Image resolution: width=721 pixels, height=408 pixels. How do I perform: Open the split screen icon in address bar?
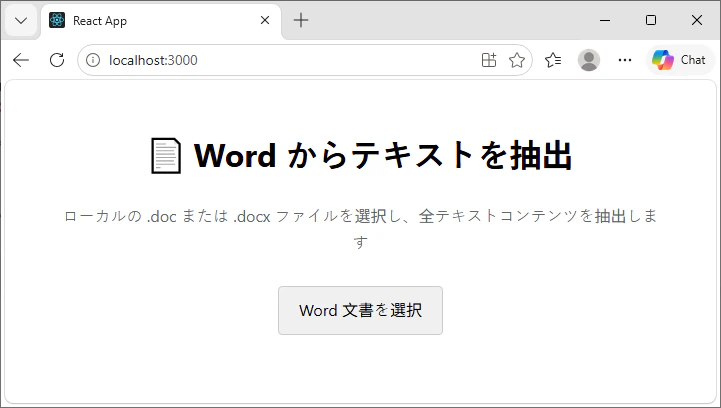489,60
